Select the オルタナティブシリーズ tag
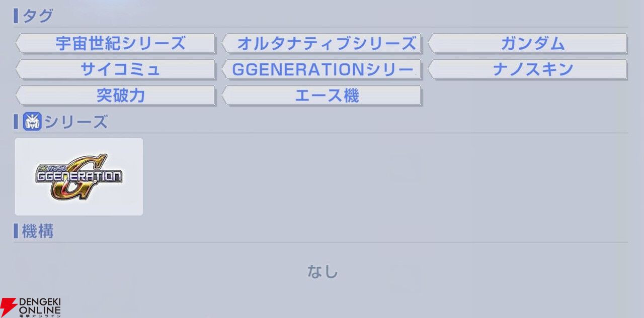 click(322, 44)
